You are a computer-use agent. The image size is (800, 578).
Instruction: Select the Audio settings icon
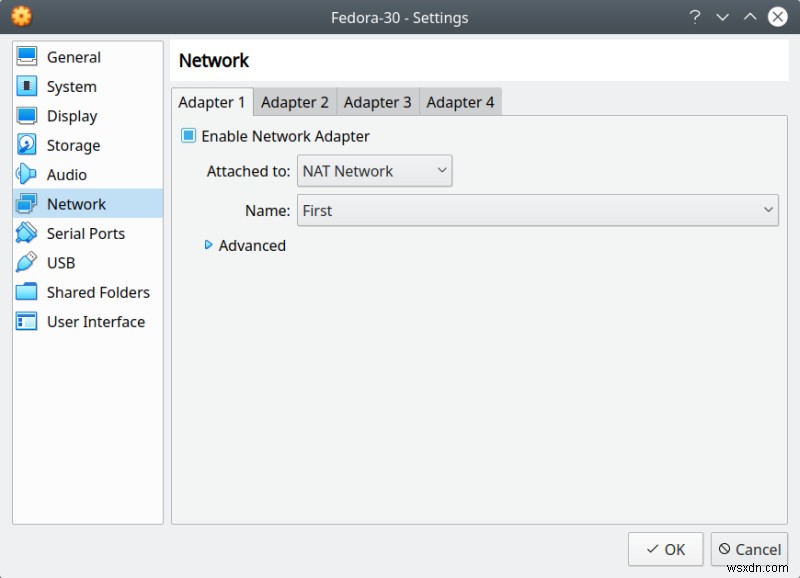tap(29, 174)
